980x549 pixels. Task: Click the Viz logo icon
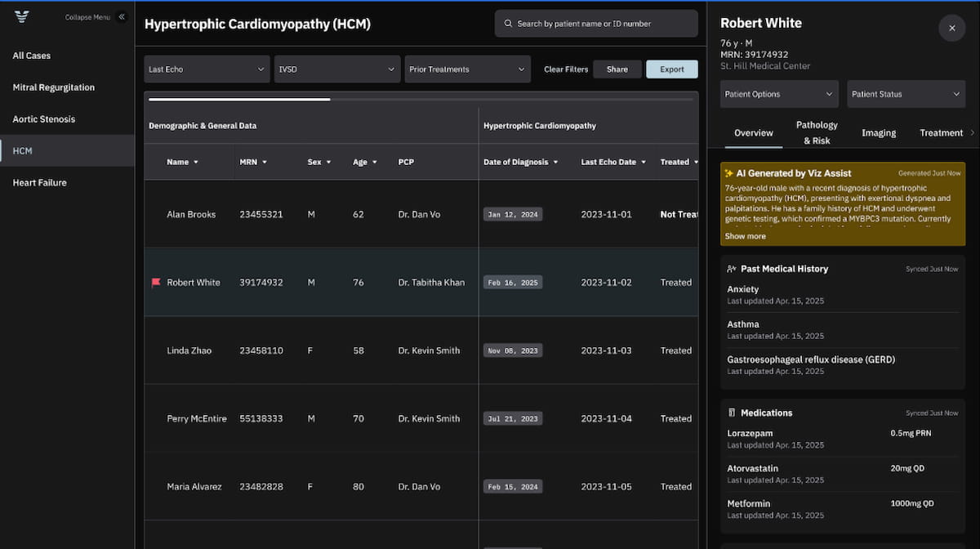(22, 16)
